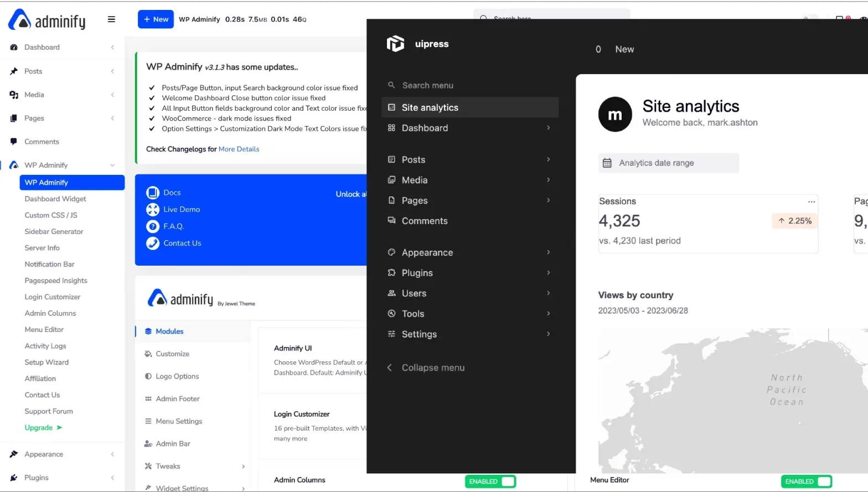Expand the Posts chevron in Adminify sidebar
868x492 pixels.
click(112, 71)
